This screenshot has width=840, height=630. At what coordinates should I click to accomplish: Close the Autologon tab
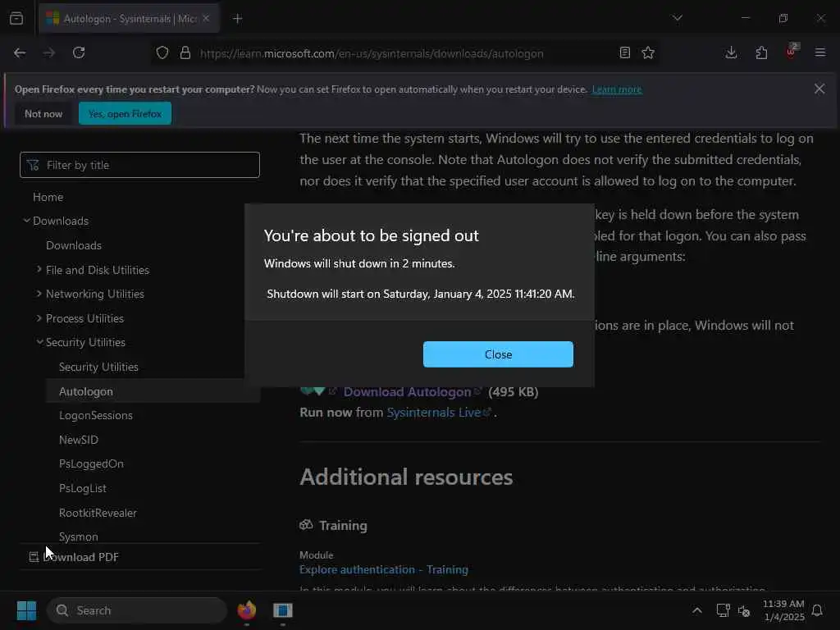pos(206,18)
